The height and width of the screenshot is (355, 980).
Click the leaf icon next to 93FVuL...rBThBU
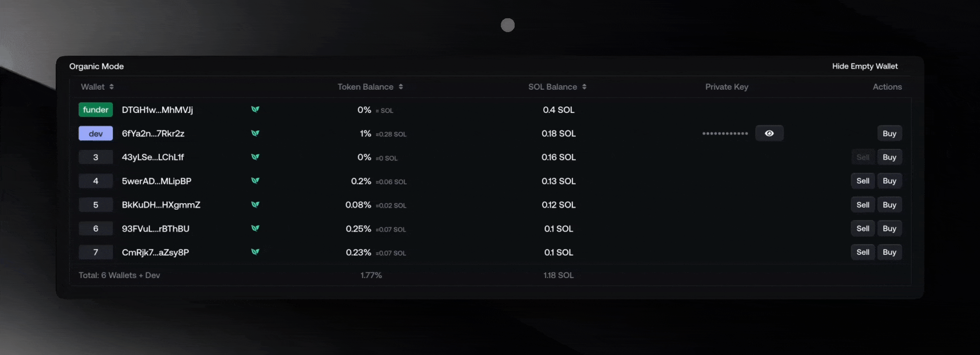click(x=255, y=228)
